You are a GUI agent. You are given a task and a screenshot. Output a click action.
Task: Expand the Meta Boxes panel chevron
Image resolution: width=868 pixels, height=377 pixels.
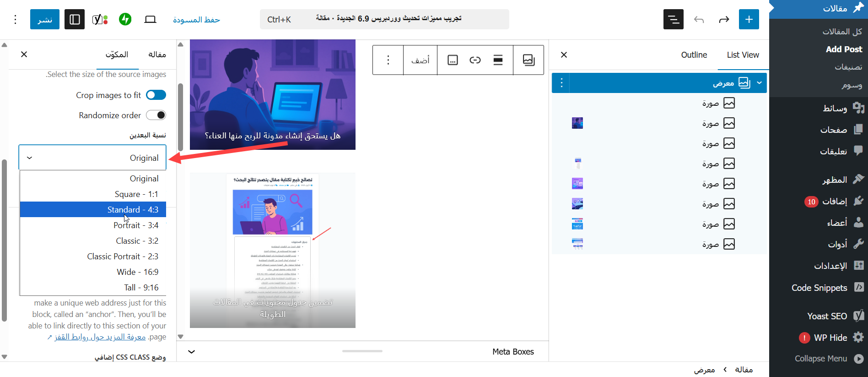tap(192, 352)
